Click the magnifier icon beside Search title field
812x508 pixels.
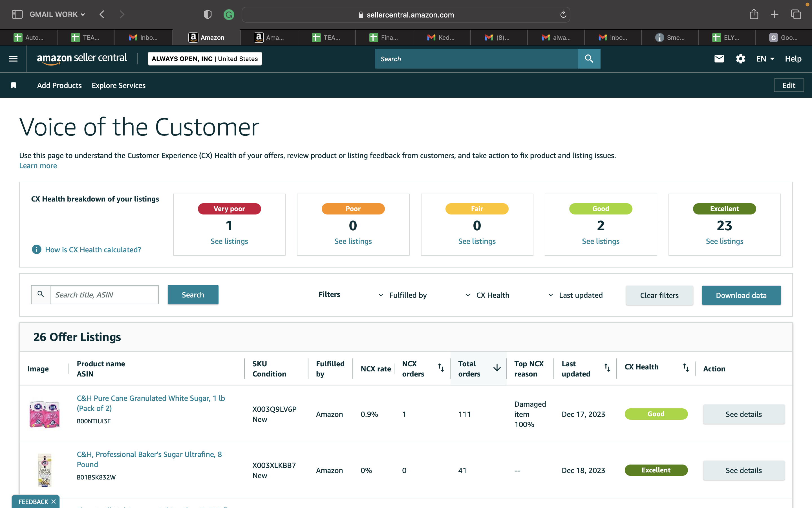tap(41, 294)
